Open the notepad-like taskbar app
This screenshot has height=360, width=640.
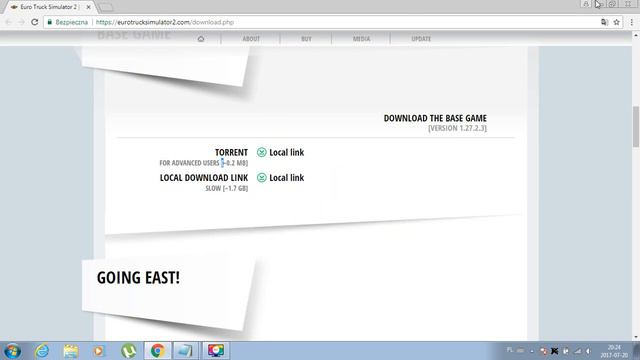coord(185,351)
